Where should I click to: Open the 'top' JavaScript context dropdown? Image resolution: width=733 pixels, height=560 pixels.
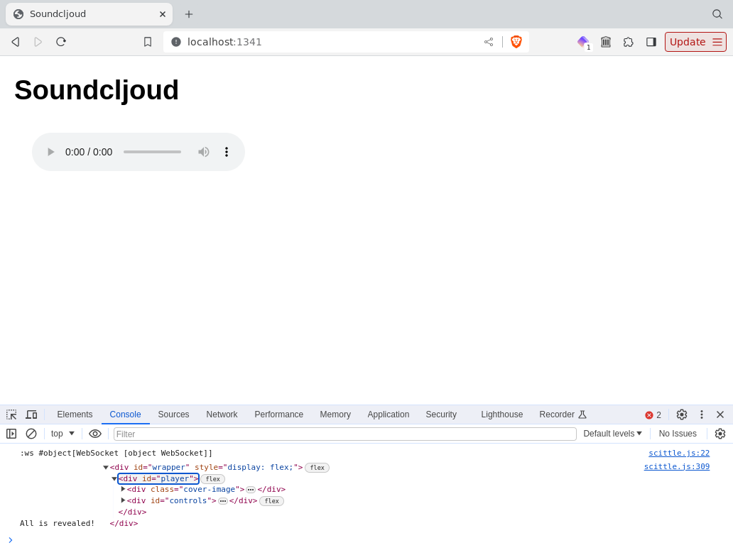pyautogui.click(x=63, y=434)
